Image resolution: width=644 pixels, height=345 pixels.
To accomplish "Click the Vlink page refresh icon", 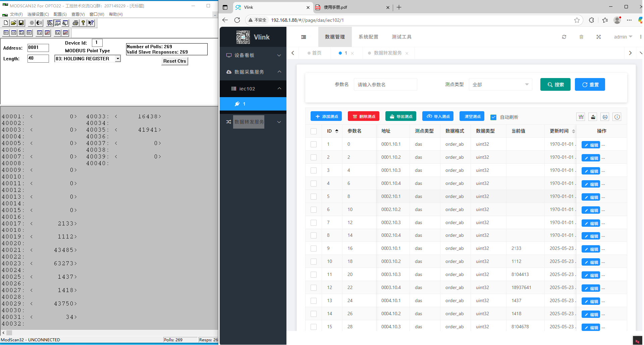I will pyautogui.click(x=564, y=37).
